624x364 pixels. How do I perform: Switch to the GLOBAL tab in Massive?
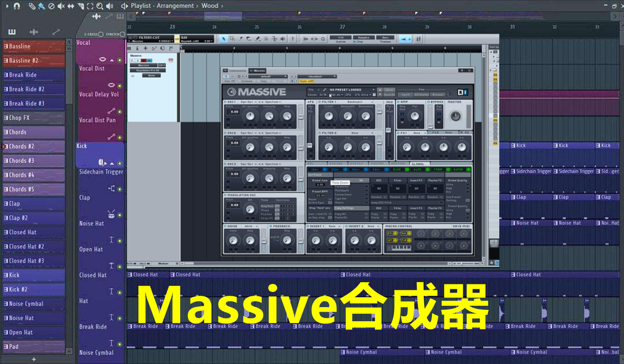coord(418,164)
